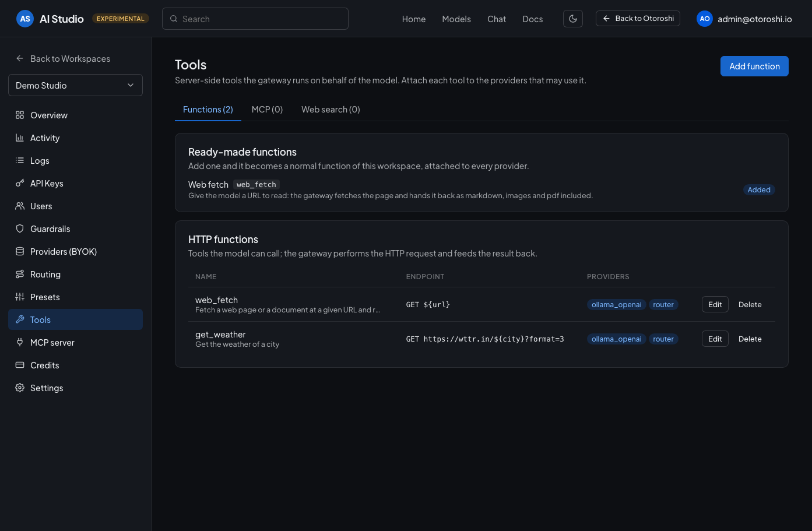Click the Settings gear icon

(x=20, y=388)
